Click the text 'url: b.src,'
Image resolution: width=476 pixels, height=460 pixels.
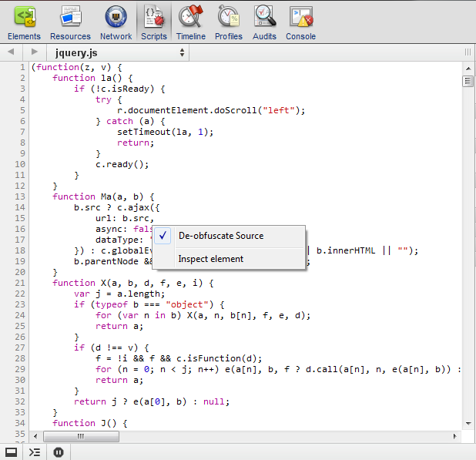coord(125,218)
